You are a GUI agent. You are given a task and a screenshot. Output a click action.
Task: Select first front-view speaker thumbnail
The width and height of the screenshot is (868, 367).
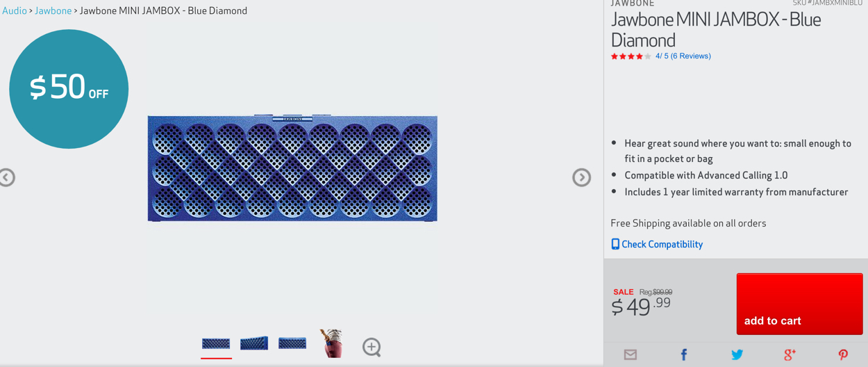pos(216,343)
